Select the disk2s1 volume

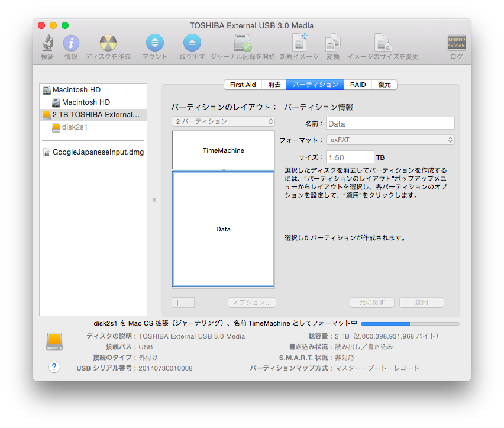tap(93, 127)
